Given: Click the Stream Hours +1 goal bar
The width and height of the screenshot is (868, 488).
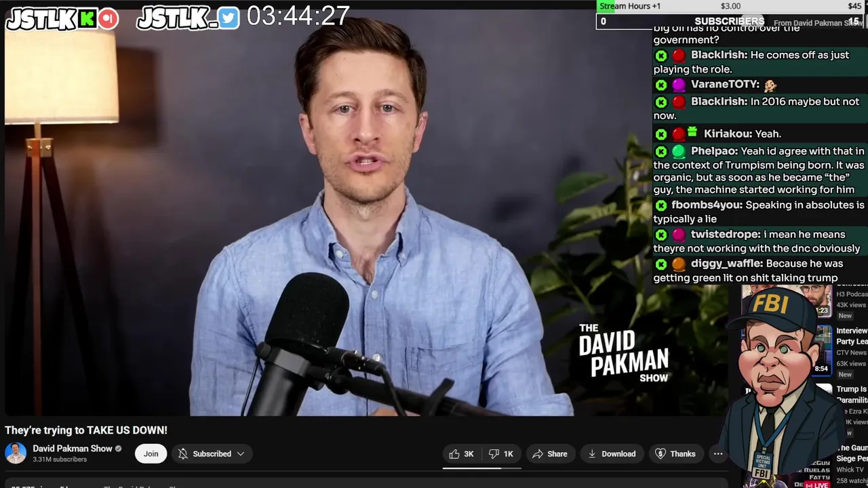Looking at the screenshot, I should (732, 6).
